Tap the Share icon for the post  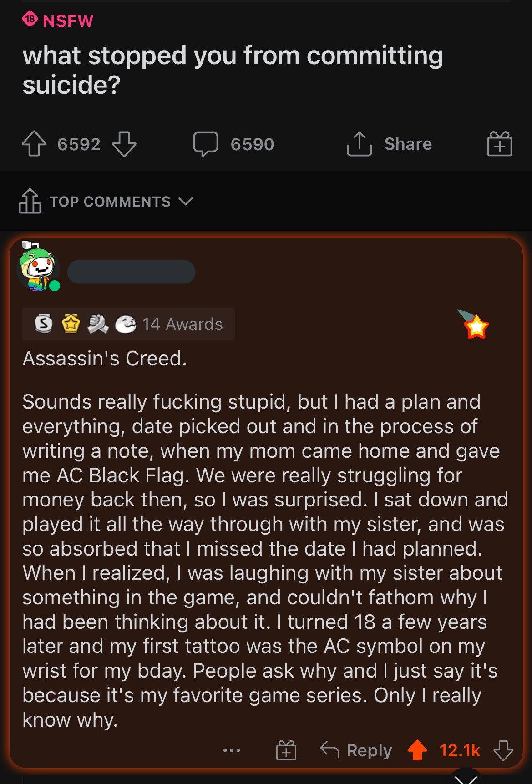click(359, 144)
